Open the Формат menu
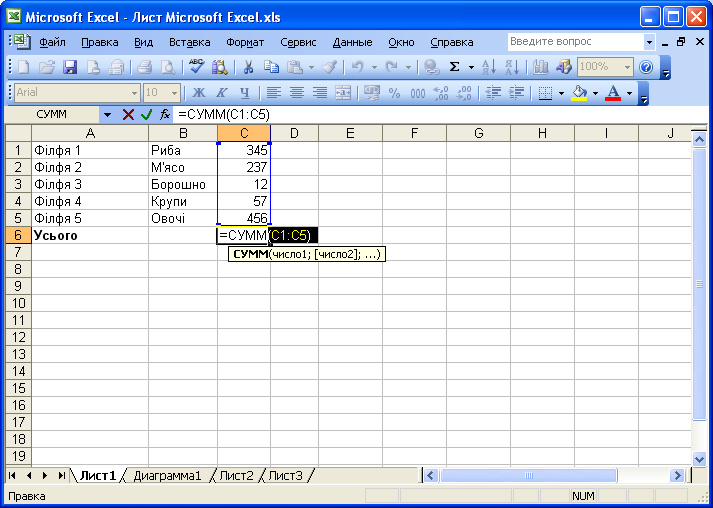The image size is (713, 508). click(245, 43)
